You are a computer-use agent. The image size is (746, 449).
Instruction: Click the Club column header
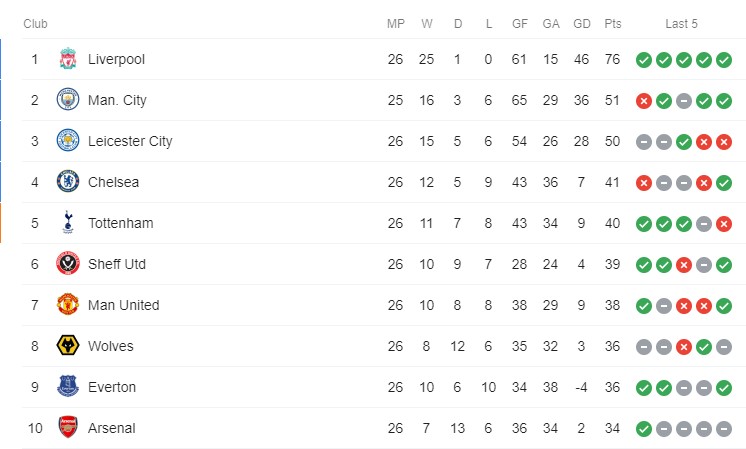[x=35, y=24]
